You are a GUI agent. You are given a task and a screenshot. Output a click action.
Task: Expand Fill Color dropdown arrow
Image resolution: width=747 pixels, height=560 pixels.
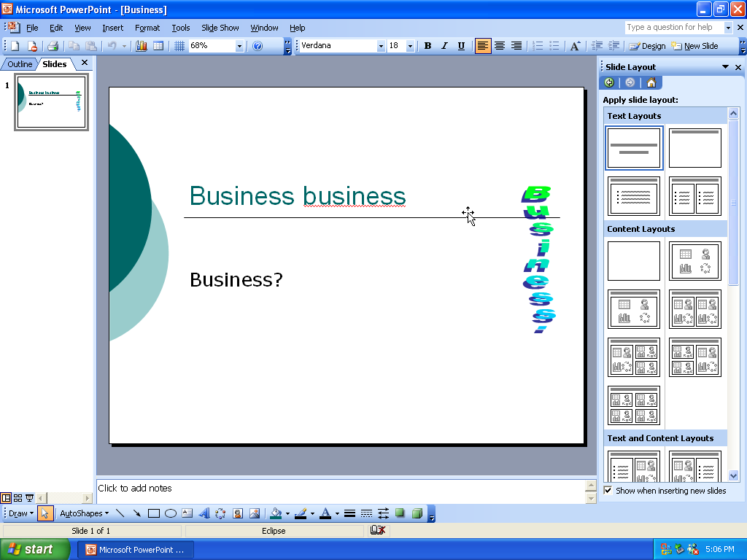pos(287,513)
